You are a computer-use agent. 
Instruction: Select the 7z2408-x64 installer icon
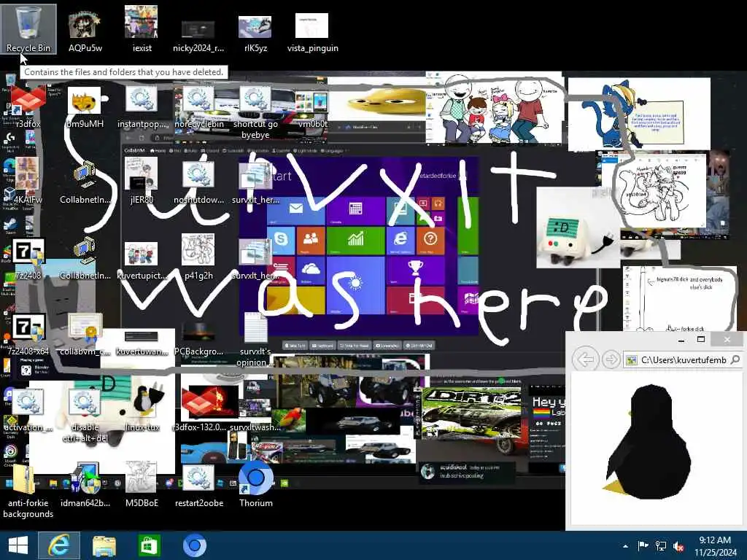(x=28, y=335)
